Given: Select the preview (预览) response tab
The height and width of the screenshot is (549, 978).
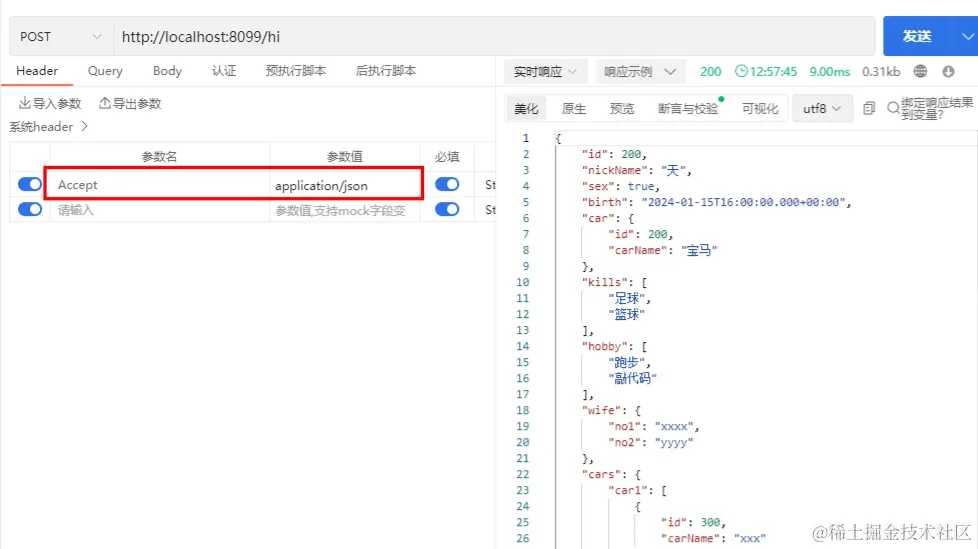Looking at the screenshot, I should coord(622,109).
